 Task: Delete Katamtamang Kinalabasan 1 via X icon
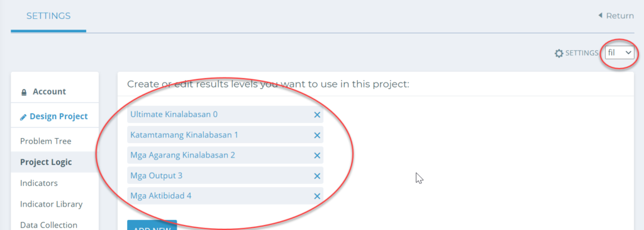point(317,135)
